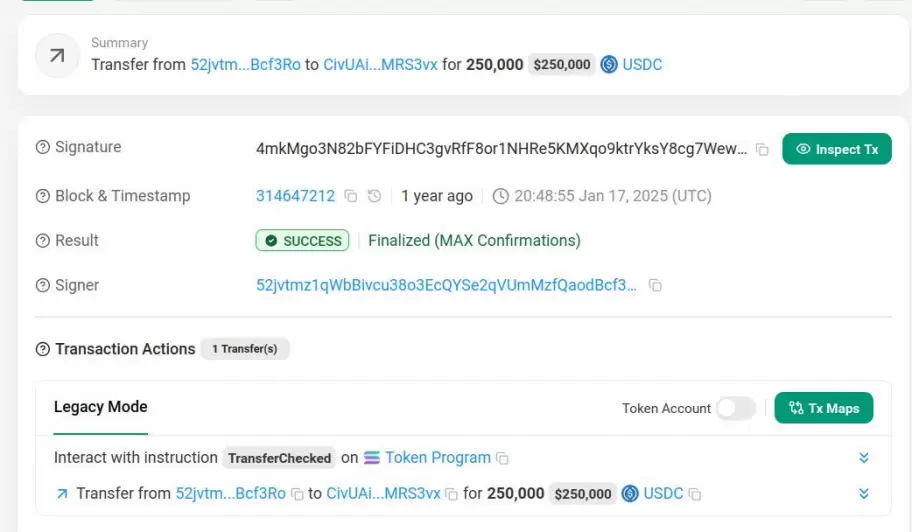
Task: Click the SUCCESS status badge
Action: point(302,241)
